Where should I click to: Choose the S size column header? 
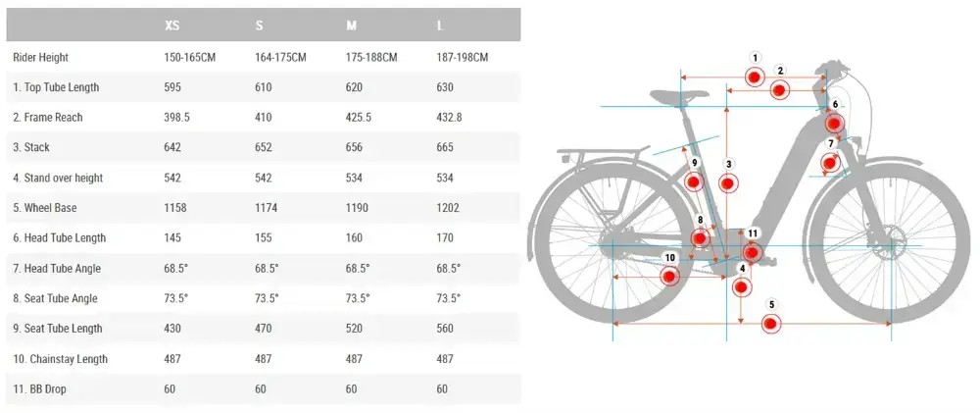pyautogui.click(x=259, y=26)
